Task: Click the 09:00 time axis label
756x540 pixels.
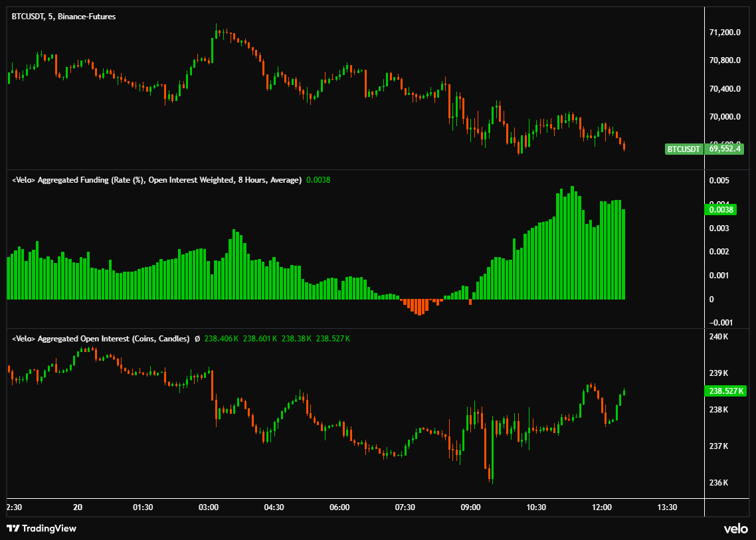Action: point(470,507)
